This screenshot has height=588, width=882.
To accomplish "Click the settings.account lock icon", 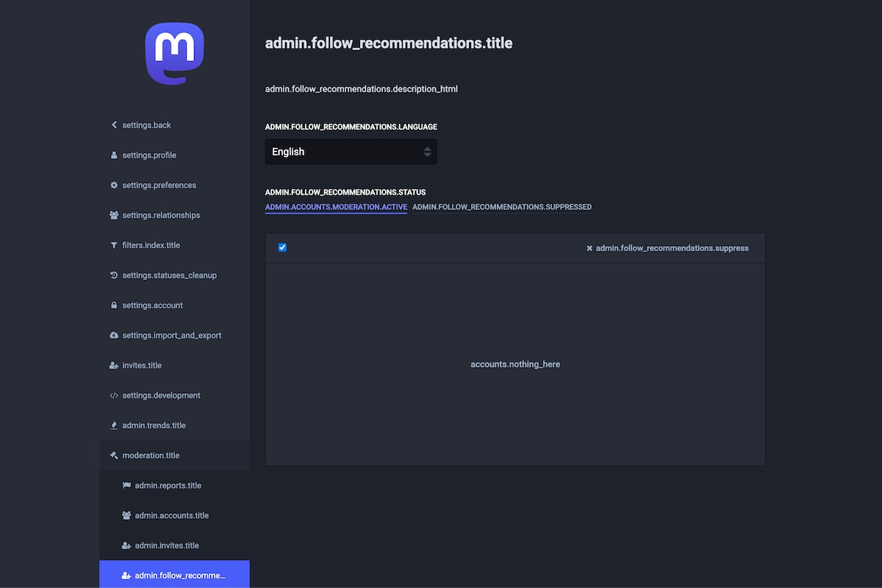I will [114, 305].
